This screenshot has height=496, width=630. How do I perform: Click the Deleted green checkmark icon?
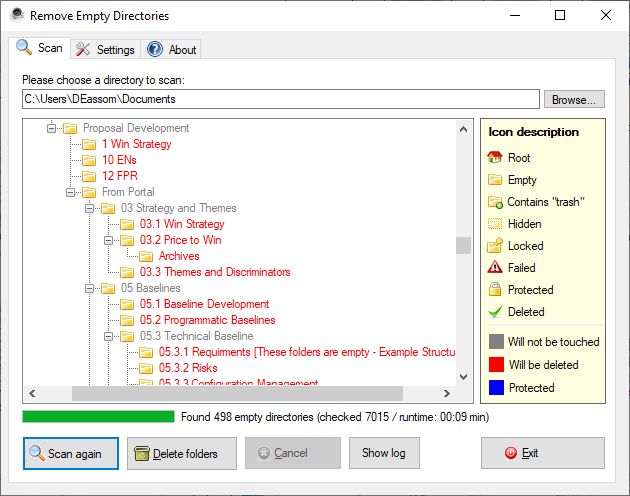pos(495,312)
